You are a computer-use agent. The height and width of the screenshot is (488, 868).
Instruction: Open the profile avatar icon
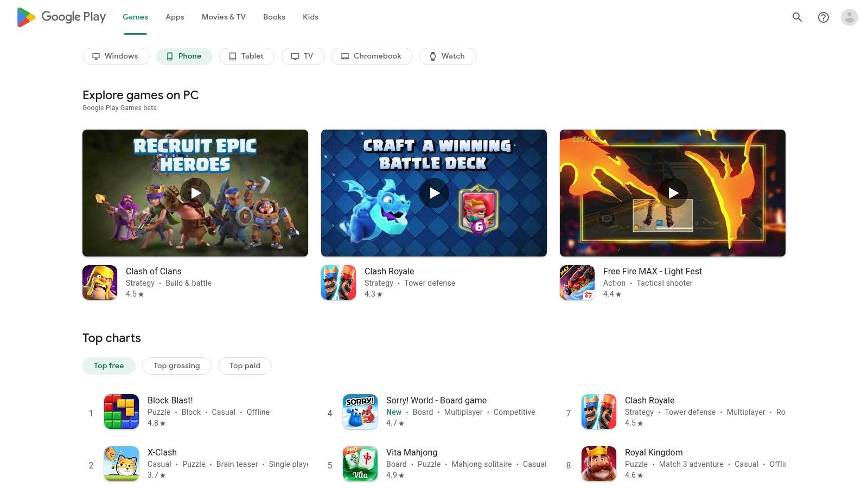point(848,17)
